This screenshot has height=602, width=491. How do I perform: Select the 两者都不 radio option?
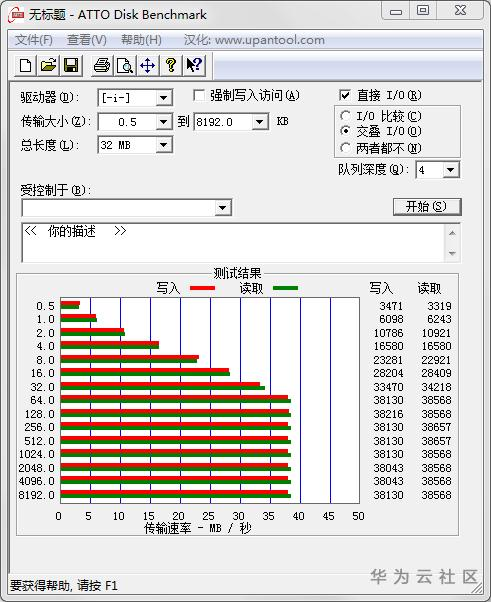(x=345, y=147)
